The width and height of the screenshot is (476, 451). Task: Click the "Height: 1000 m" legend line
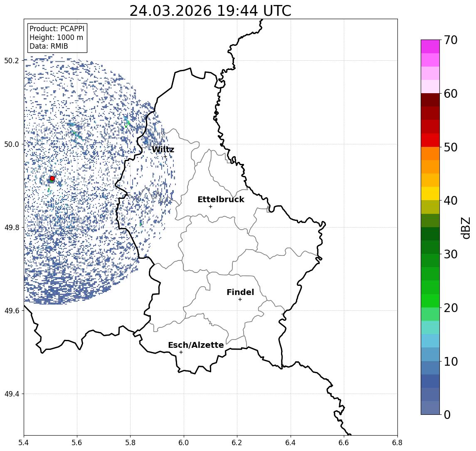[56, 37]
